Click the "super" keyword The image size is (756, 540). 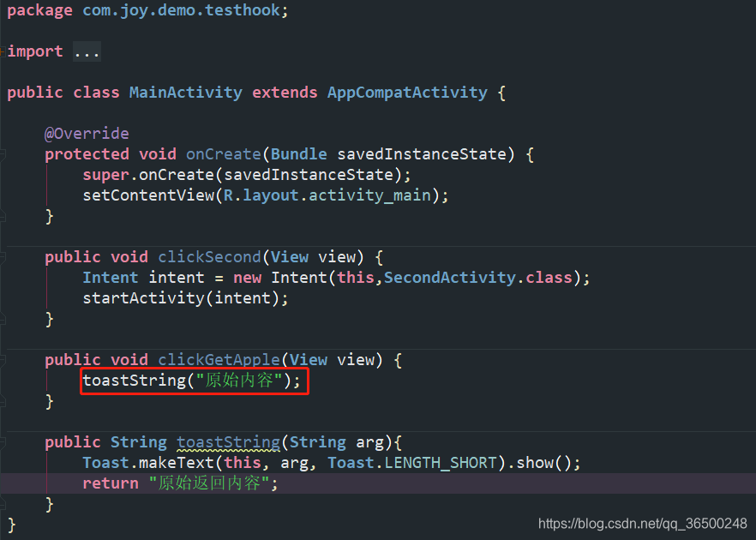[106, 175]
